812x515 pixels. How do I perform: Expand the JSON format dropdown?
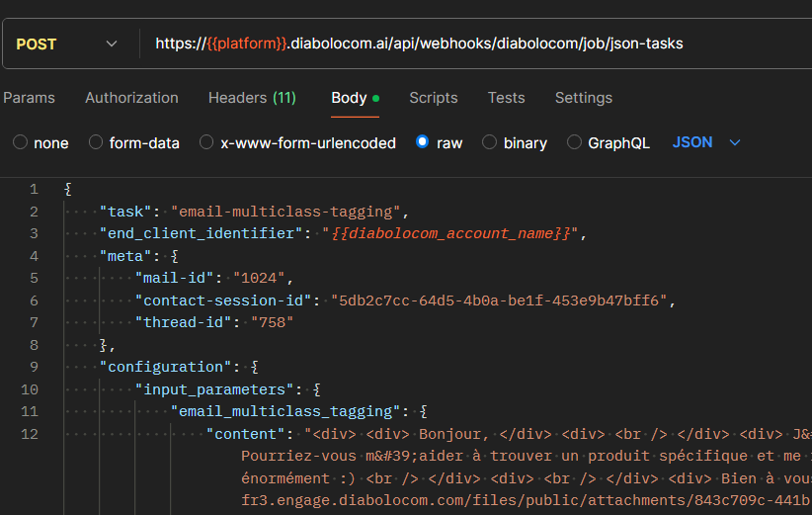pos(706,142)
